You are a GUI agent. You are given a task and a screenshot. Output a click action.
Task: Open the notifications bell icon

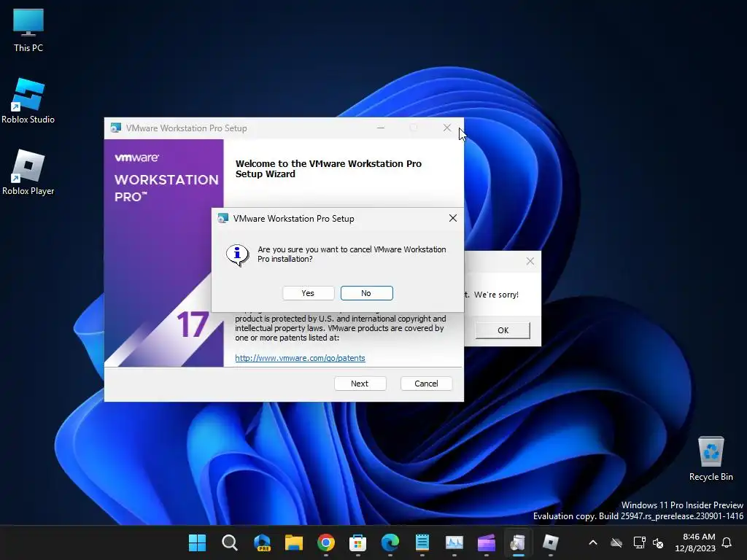(727, 542)
